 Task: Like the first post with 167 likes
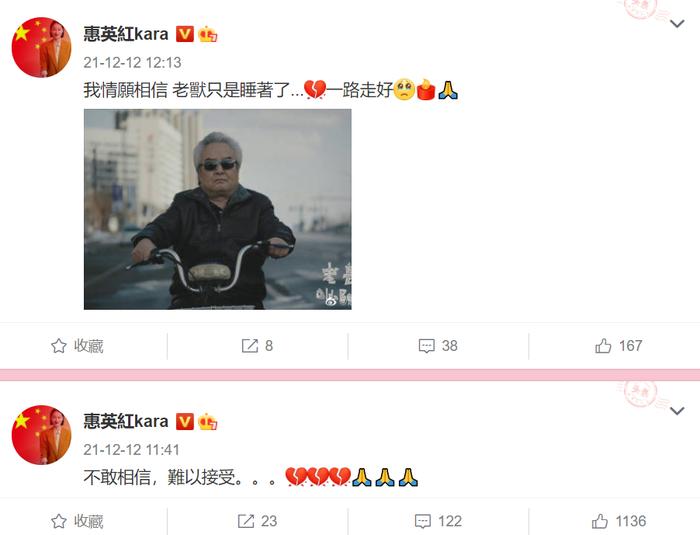click(x=603, y=346)
